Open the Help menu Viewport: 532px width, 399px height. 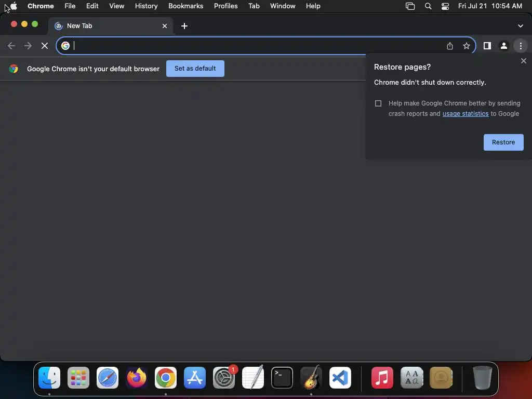pos(313,6)
